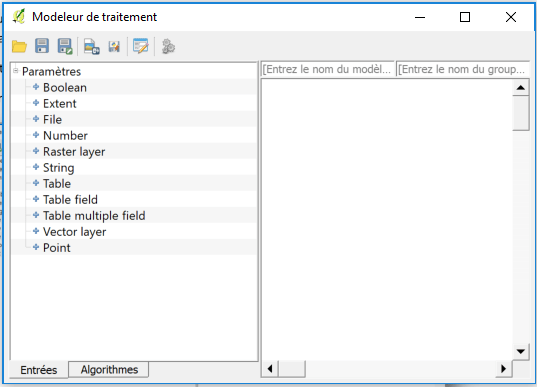Click the plus icon beside Number

(36, 135)
